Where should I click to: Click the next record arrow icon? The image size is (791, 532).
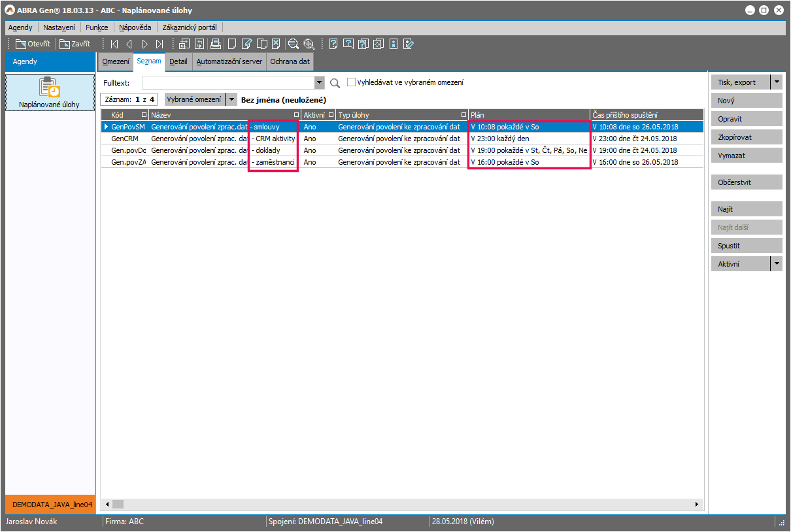[145, 44]
